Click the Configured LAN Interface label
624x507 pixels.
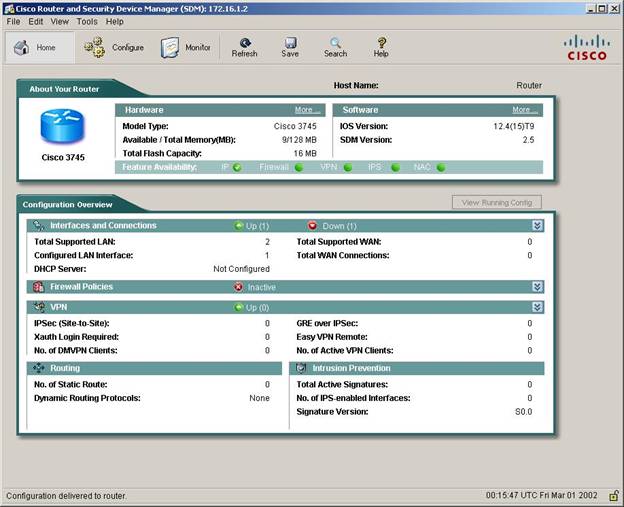84,255
